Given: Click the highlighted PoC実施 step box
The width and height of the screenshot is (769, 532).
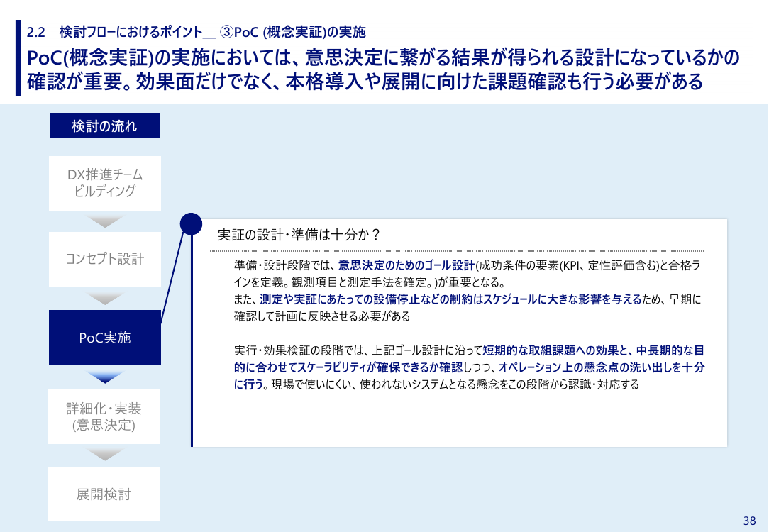Looking at the screenshot, I should (x=105, y=338).
